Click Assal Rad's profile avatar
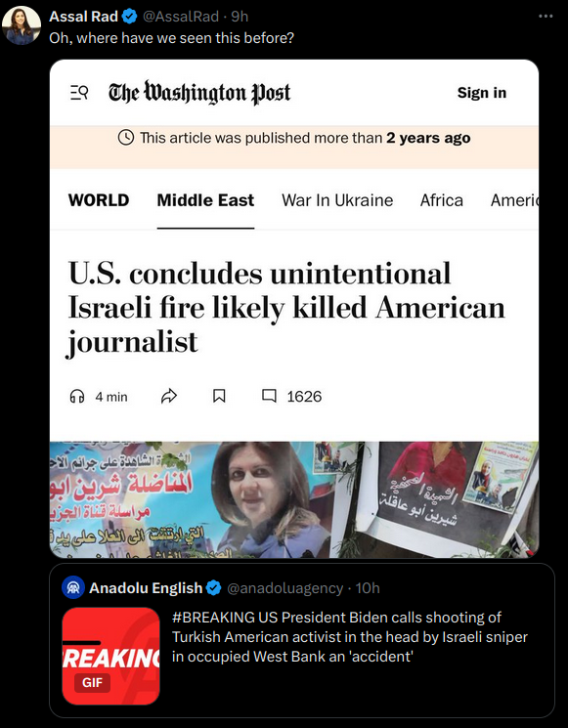Viewport: 568px width, 728px height. 22,25
